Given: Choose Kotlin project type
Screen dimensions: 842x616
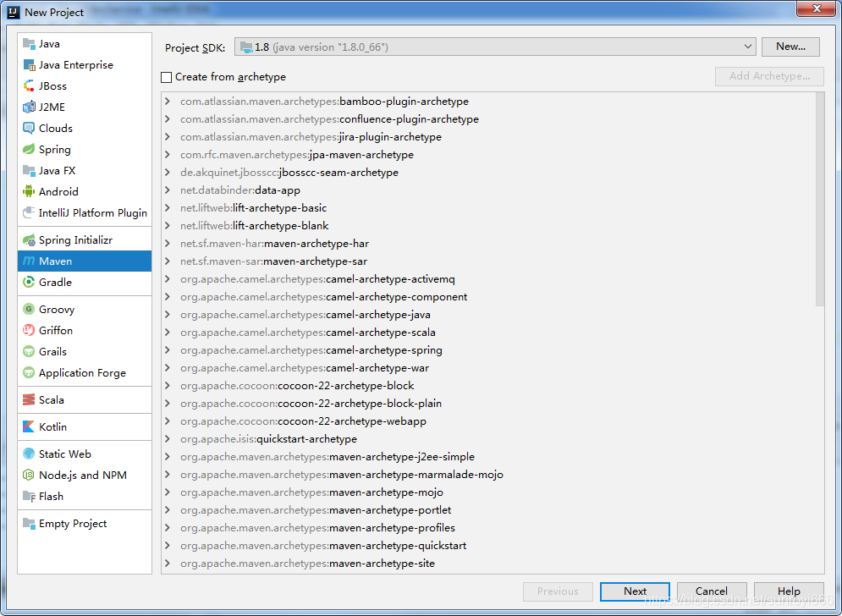Looking at the screenshot, I should tap(85, 427).
